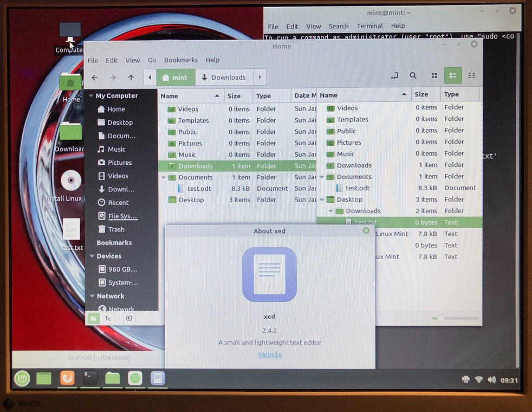This screenshot has width=532, height=412.
Task: Click the Website link in About xed
Action: tap(270, 355)
